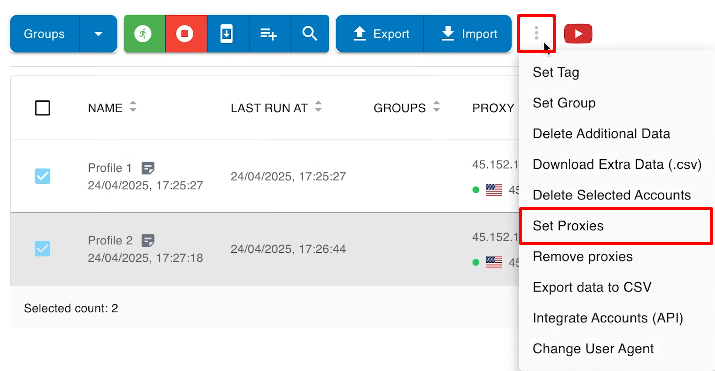Select Download Extra Data (.csv)
The image size is (715, 371).
pos(617,165)
